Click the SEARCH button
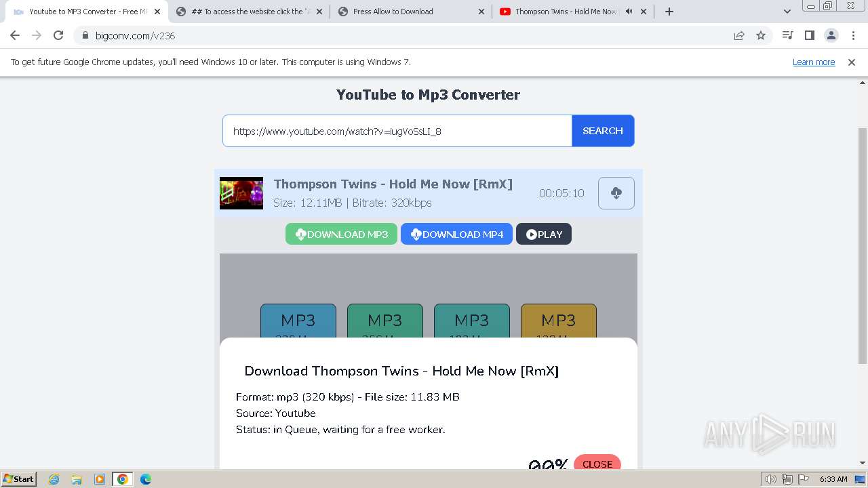The width and height of the screenshot is (868, 488). point(603,131)
